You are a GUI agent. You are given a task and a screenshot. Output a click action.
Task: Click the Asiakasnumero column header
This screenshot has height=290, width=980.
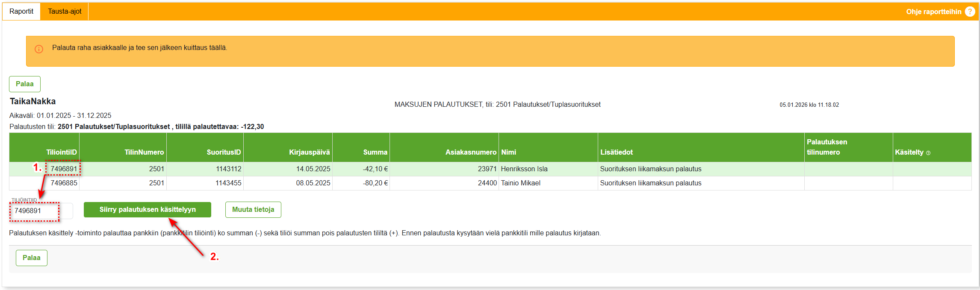pos(471,152)
